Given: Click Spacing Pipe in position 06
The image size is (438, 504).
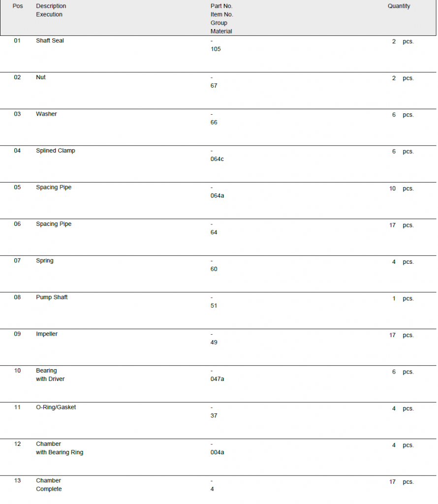Looking at the screenshot, I should (54, 224).
